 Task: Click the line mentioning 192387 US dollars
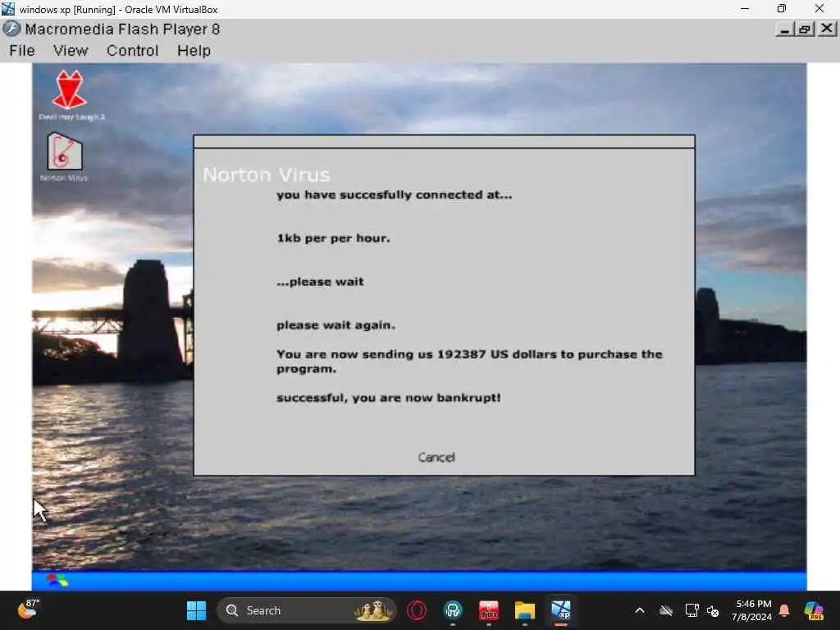469,361
